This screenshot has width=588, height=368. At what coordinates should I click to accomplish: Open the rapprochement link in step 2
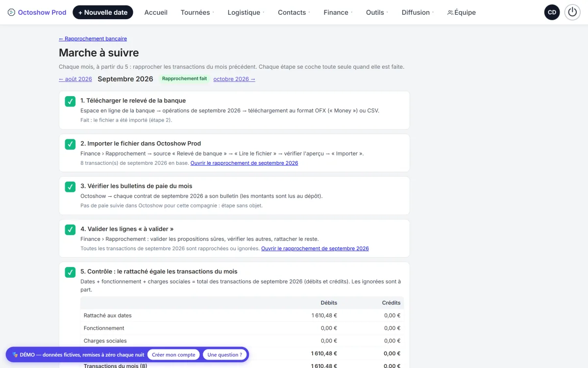click(x=244, y=163)
